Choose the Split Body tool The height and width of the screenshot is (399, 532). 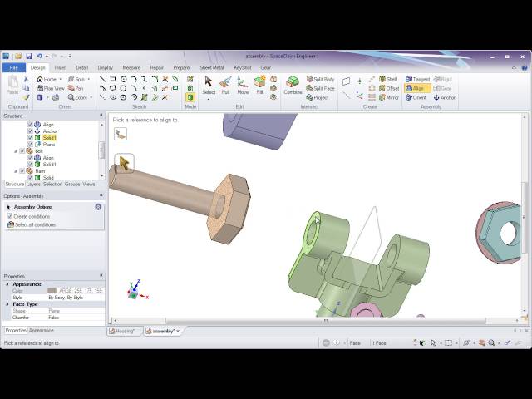pos(320,79)
